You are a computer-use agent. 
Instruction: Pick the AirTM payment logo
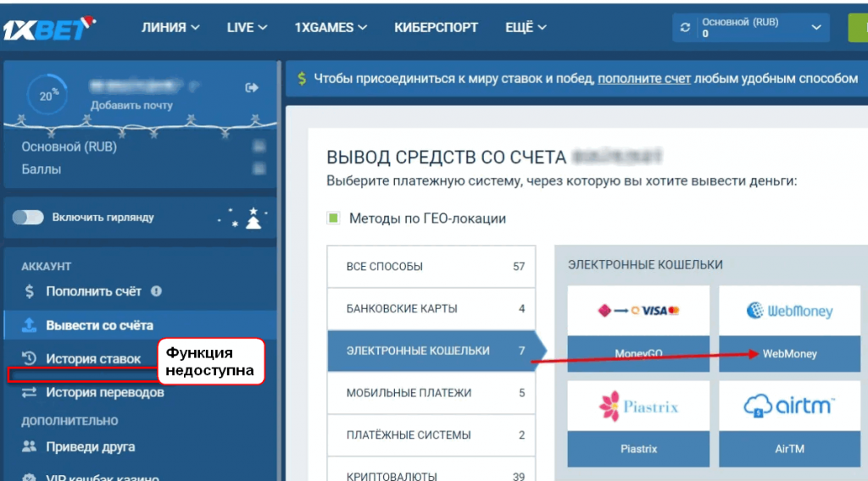pyautogui.click(x=789, y=406)
